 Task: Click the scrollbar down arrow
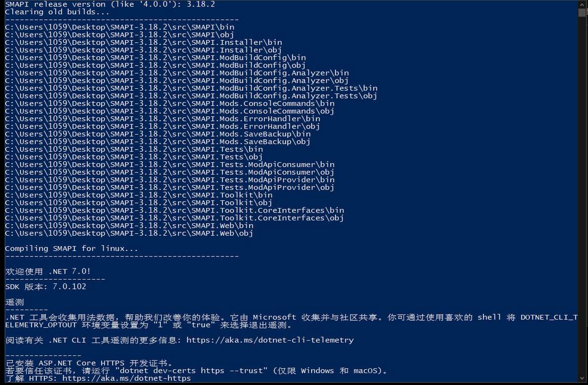[583, 381]
